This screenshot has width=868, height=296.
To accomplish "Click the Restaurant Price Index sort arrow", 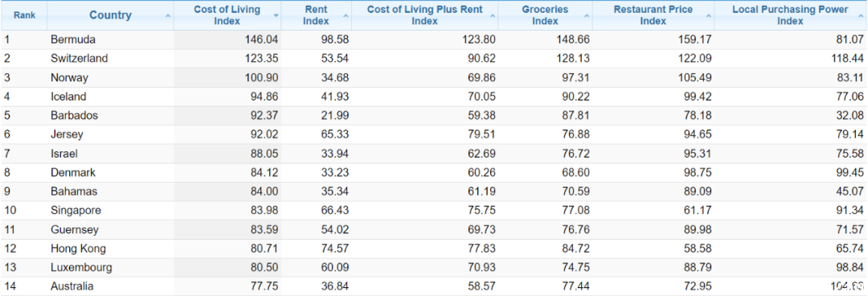I will coord(709,16).
